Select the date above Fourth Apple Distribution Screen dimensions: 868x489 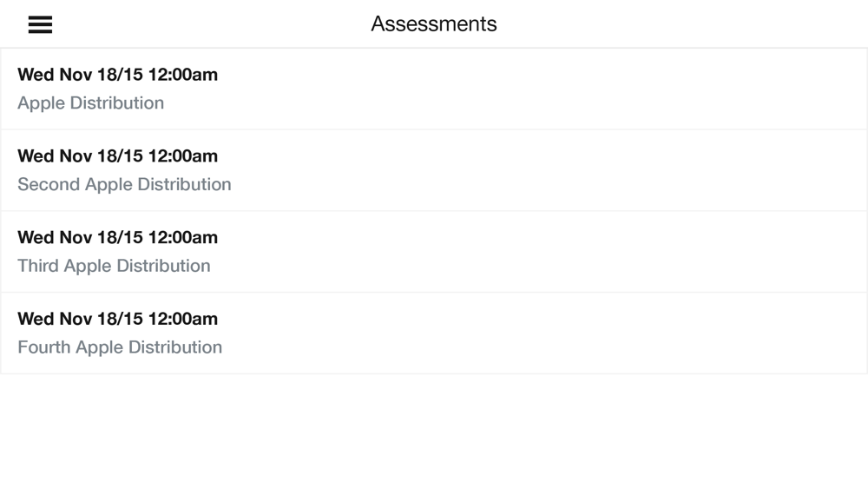pos(117,319)
